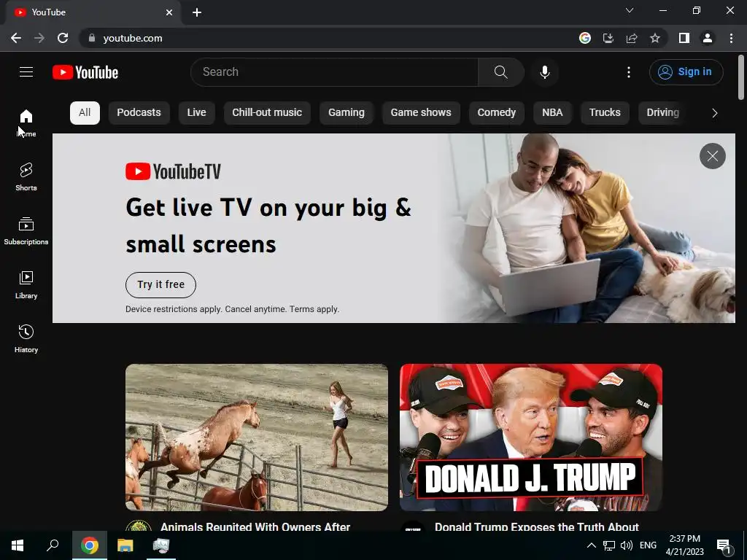Select the Trucks filter chip
This screenshot has height=560, width=747.
pyautogui.click(x=605, y=113)
